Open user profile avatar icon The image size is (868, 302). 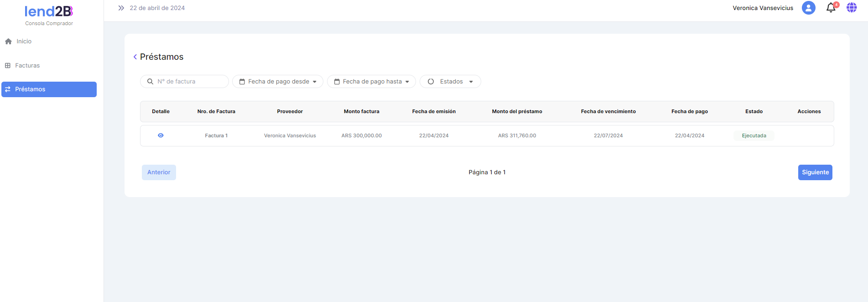coord(808,8)
